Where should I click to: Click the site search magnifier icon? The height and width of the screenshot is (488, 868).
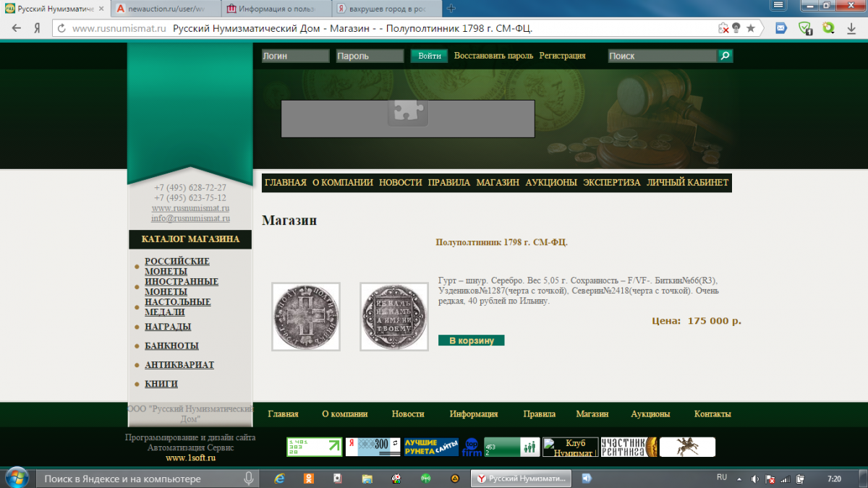(x=725, y=56)
